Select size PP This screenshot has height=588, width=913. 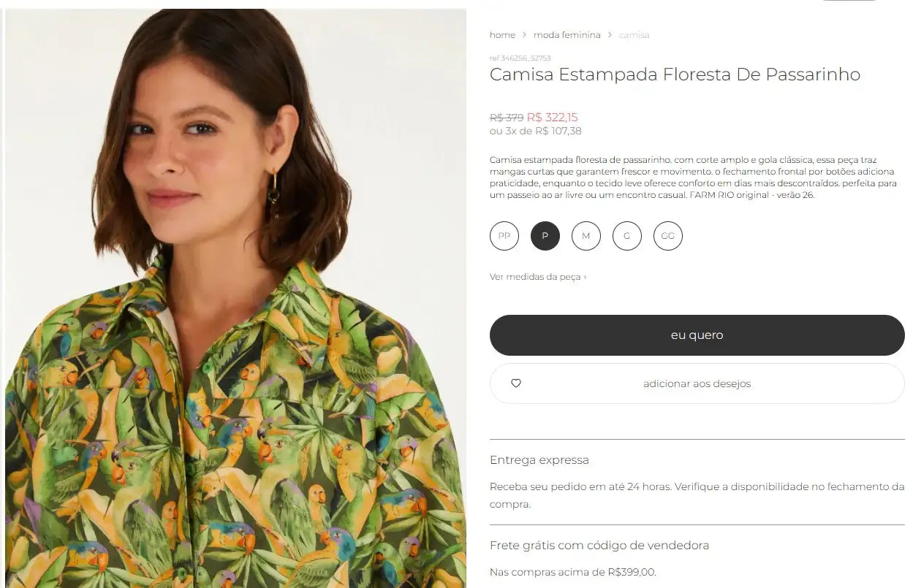[x=504, y=236]
